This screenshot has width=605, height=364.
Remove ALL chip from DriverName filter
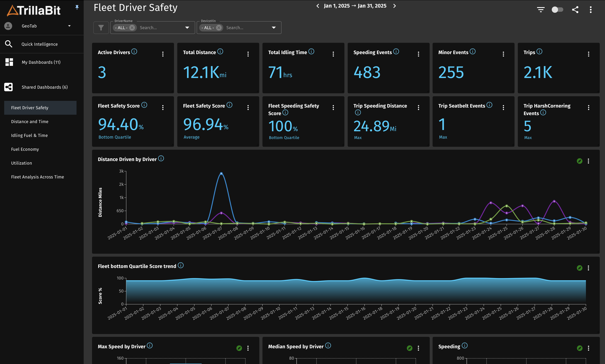pos(132,28)
